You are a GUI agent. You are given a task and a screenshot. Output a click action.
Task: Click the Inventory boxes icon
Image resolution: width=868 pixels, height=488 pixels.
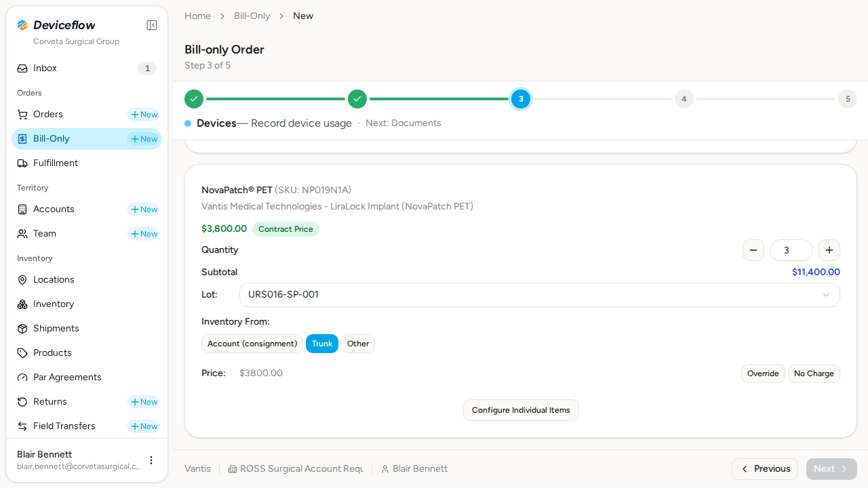point(22,304)
